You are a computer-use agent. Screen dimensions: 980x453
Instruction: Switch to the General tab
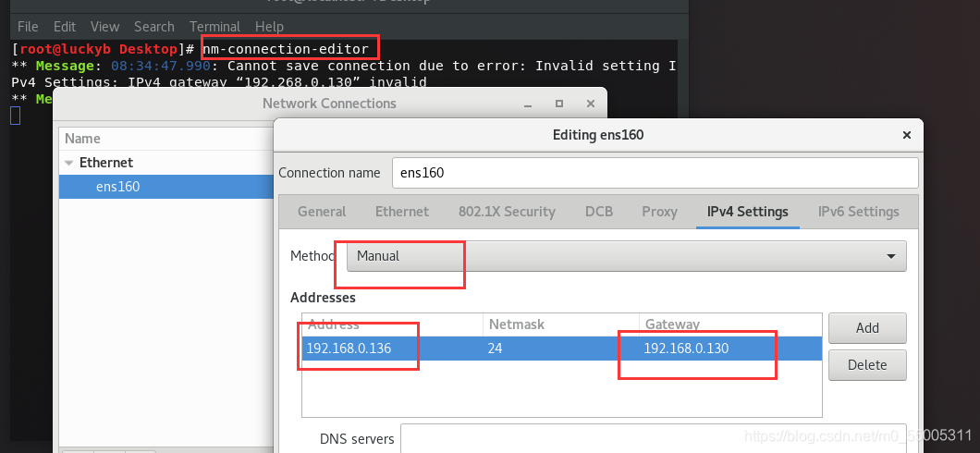pyautogui.click(x=321, y=212)
